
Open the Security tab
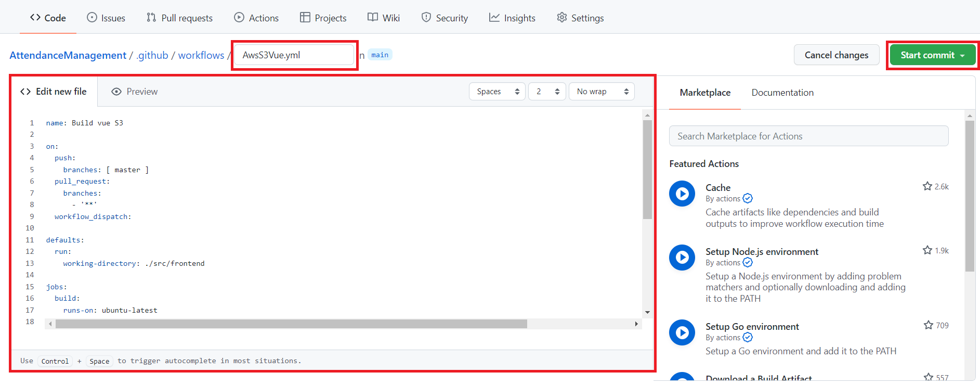(445, 18)
